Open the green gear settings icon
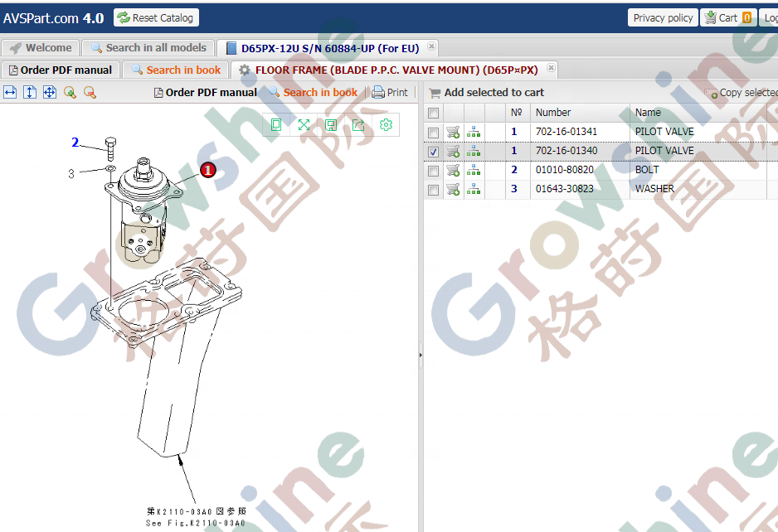 pos(386,125)
